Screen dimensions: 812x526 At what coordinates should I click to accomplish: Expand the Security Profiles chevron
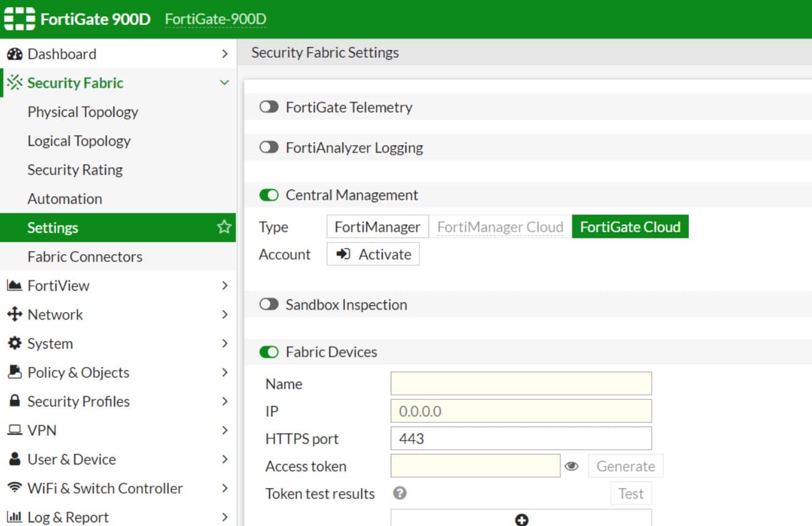tap(224, 401)
